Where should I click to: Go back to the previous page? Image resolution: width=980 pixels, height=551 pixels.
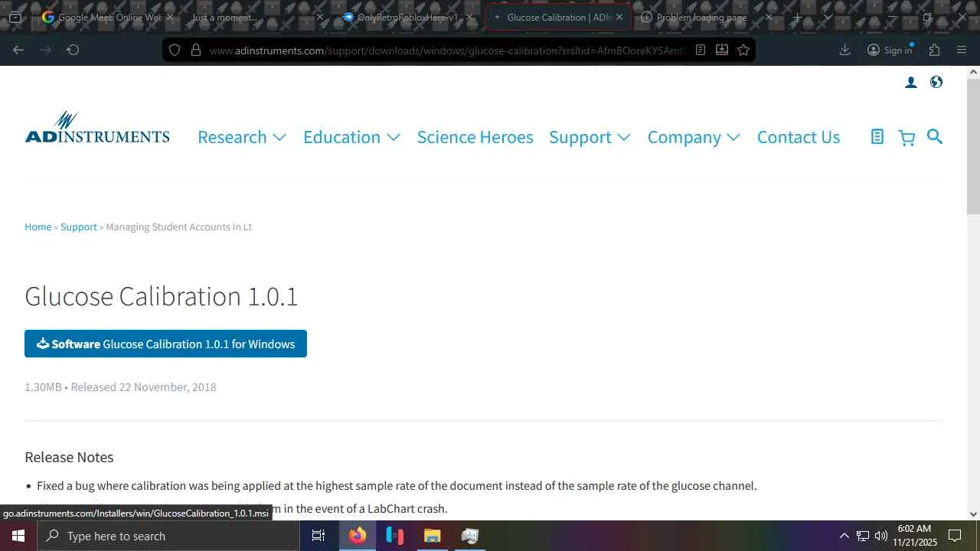(18, 50)
